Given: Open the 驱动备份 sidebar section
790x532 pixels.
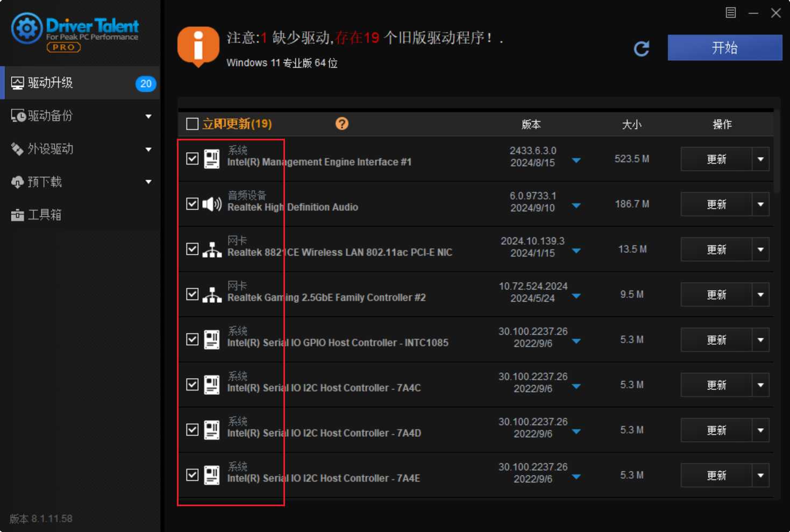Looking at the screenshot, I should (x=80, y=116).
